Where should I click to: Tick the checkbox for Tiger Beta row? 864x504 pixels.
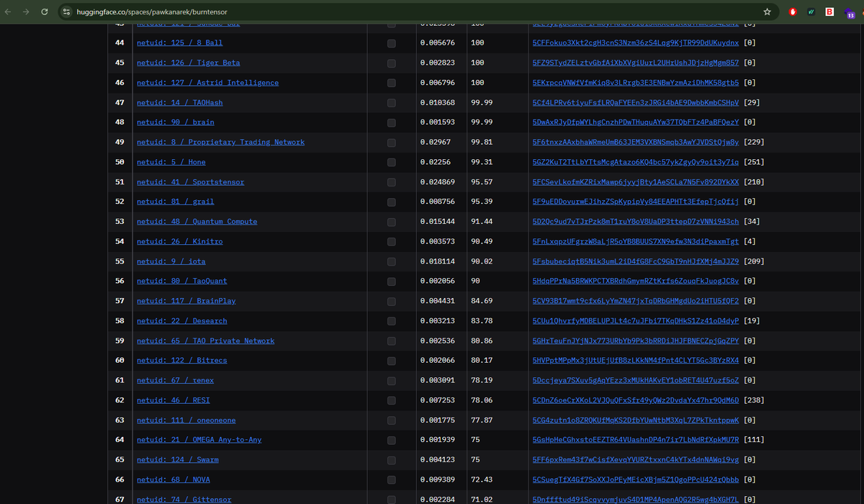391,63
